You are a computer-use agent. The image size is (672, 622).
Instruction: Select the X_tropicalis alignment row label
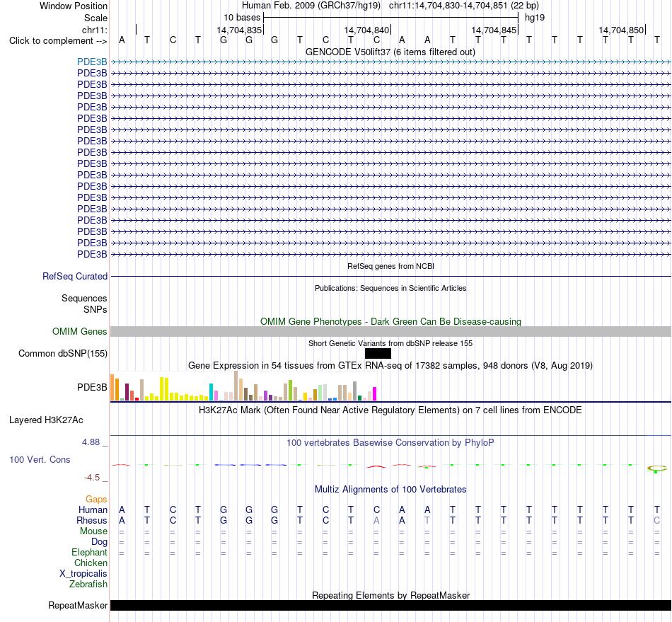pos(83,574)
